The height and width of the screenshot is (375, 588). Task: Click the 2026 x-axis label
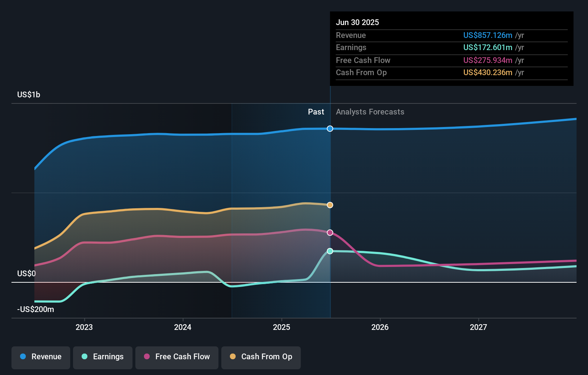(x=380, y=327)
